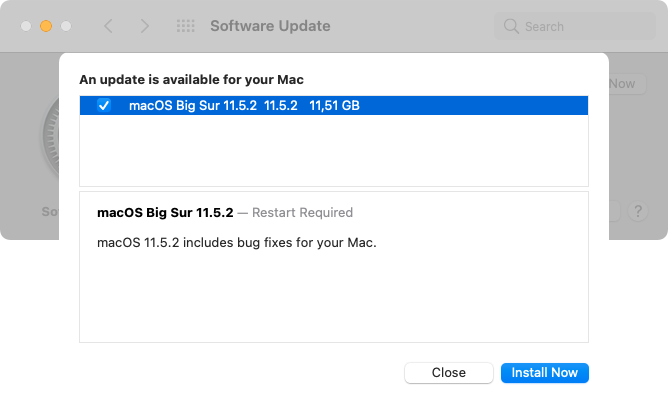Screen dimensions: 668x403
Task: Close the update details sheet
Action: [449, 373]
